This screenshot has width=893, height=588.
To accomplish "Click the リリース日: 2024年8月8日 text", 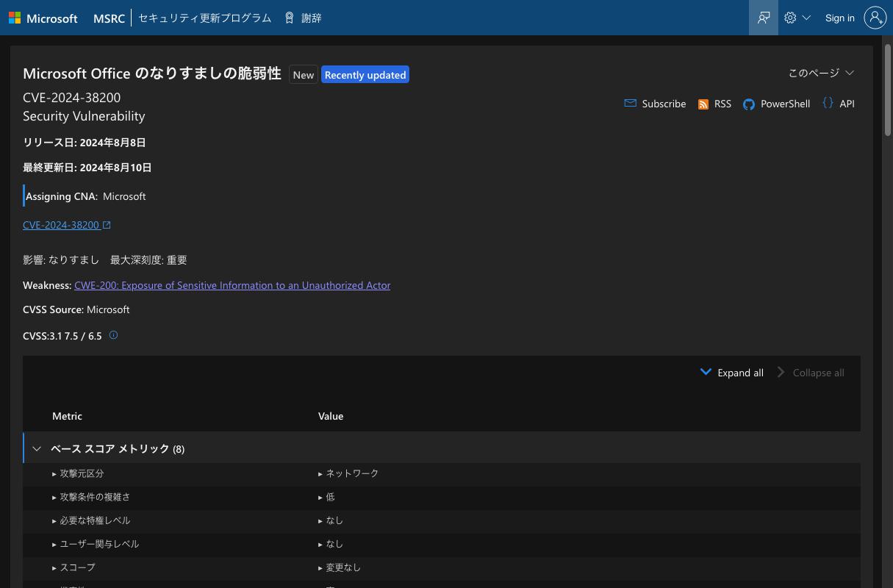I will (x=85, y=143).
